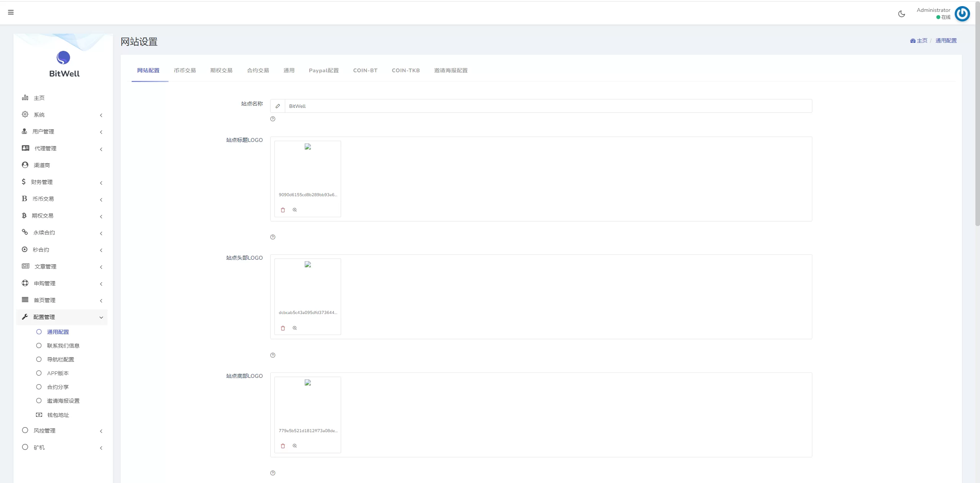Click the 系统 gear icon
The height and width of the screenshot is (483, 980).
point(25,114)
